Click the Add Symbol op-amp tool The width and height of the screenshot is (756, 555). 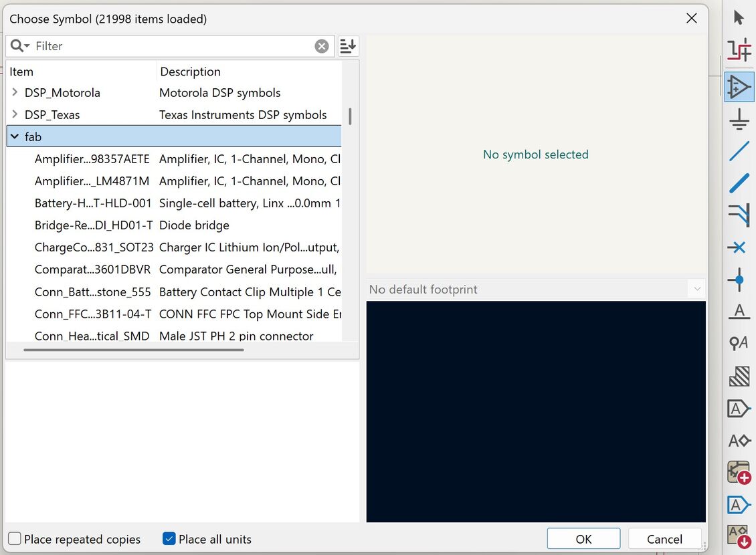click(x=739, y=87)
